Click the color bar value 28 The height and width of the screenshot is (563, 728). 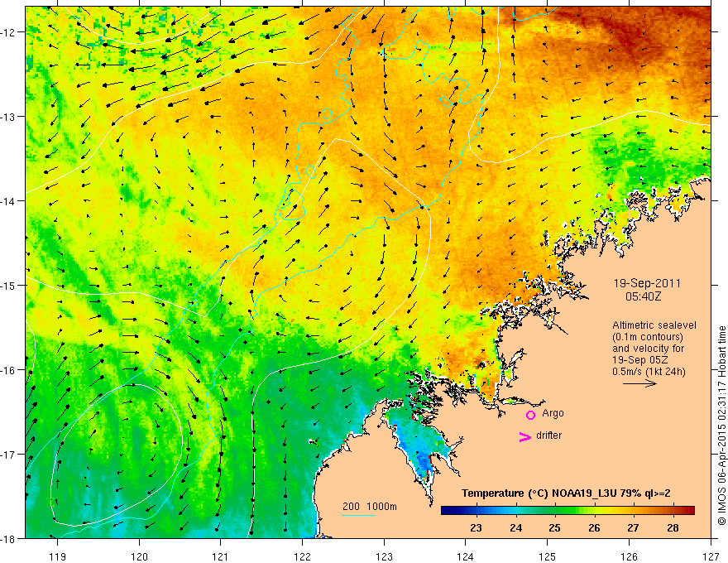pos(673,527)
